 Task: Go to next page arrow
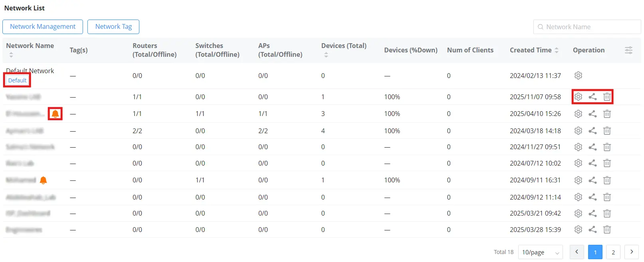coord(632,252)
